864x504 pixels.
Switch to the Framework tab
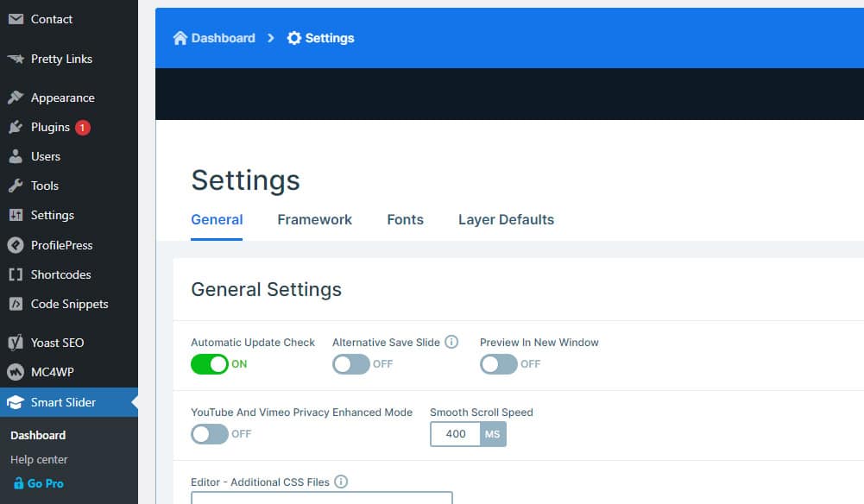click(315, 220)
